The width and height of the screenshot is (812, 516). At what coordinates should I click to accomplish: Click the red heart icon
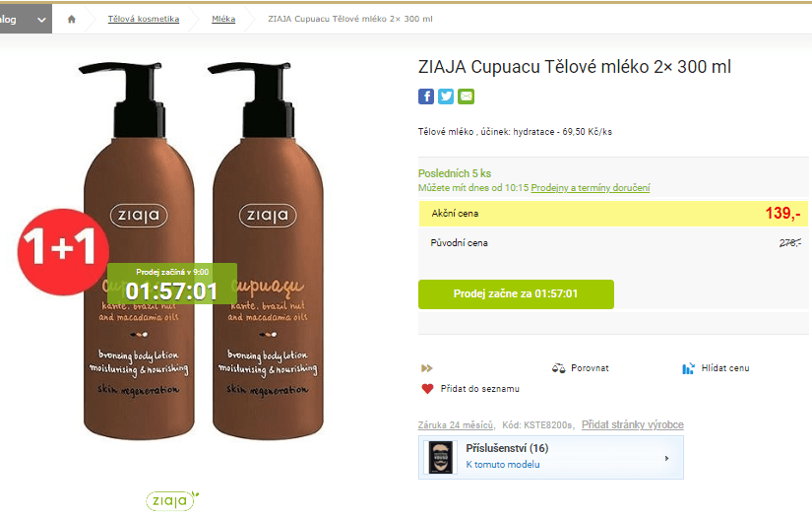(x=427, y=389)
